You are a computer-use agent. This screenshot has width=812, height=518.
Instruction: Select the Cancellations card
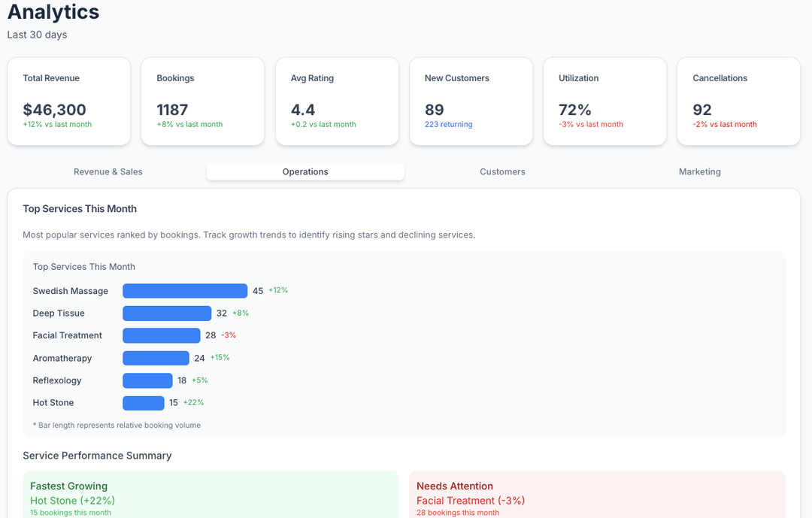pyautogui.click(x=739, y=101)
